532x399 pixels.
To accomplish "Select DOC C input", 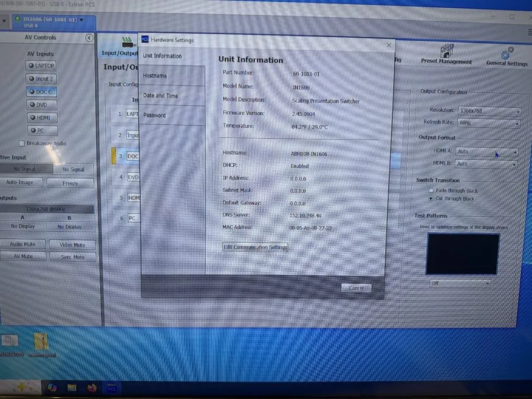I will point(41,92).
